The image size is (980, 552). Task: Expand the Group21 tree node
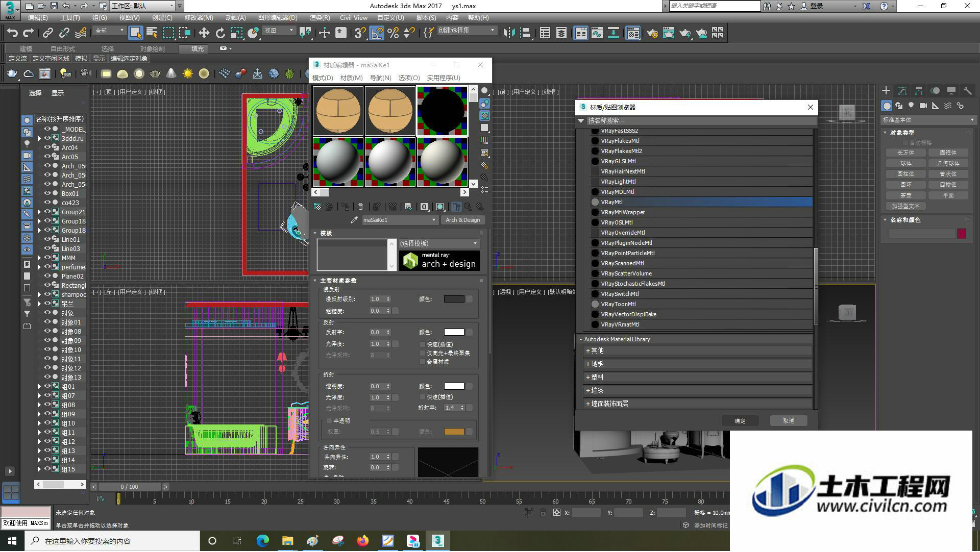click(39, 212)
